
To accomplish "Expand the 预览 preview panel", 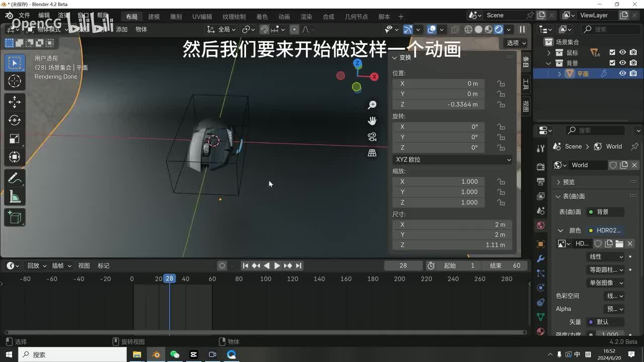I will 568,182.
